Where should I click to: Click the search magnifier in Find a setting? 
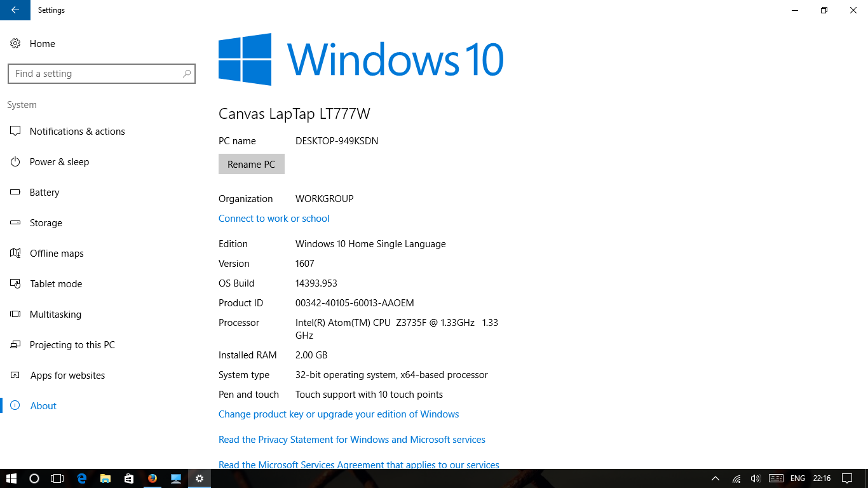coord(187,74)
